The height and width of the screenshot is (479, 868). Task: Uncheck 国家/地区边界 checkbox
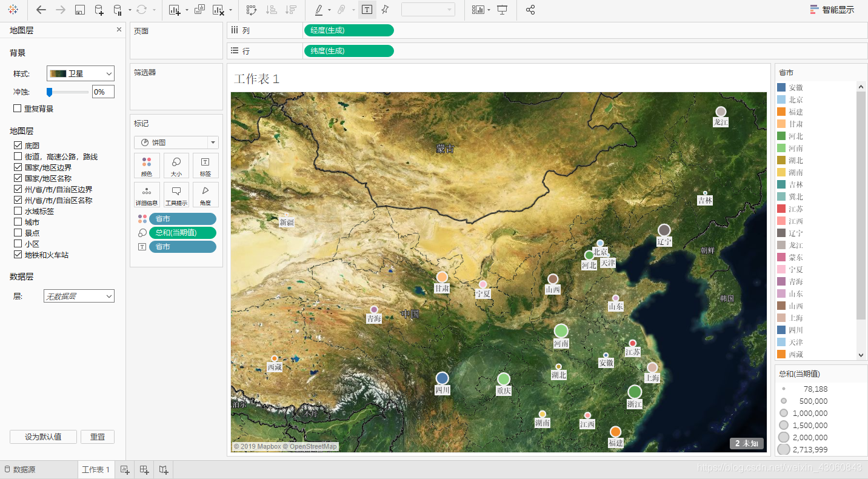coord(18,167)
